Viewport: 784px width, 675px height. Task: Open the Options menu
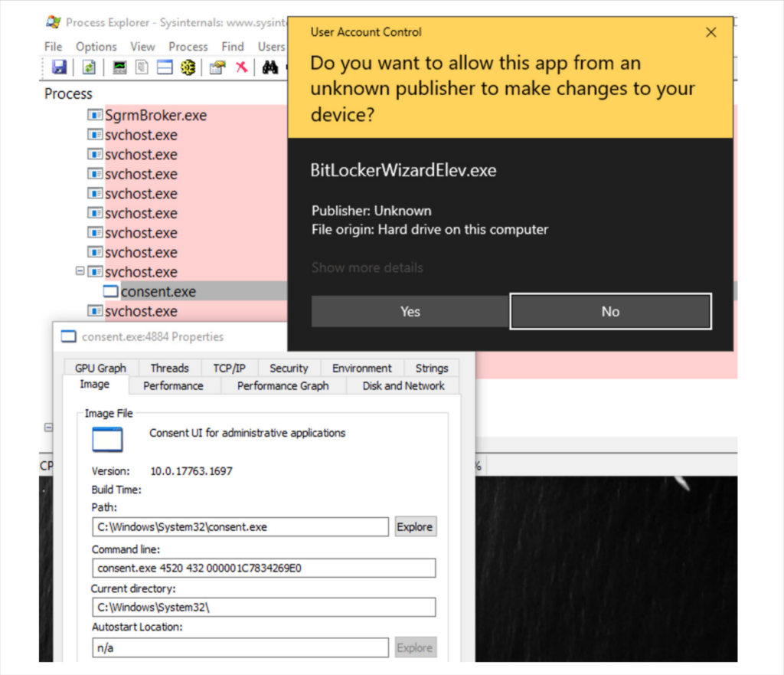pyautogui.click(x=96, y=46)
